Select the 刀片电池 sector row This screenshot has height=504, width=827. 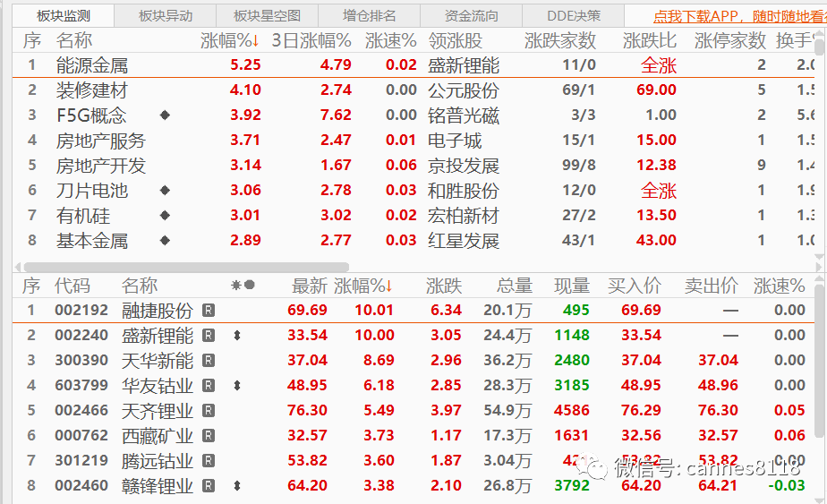pyautogui.click(x=413, y=190)
